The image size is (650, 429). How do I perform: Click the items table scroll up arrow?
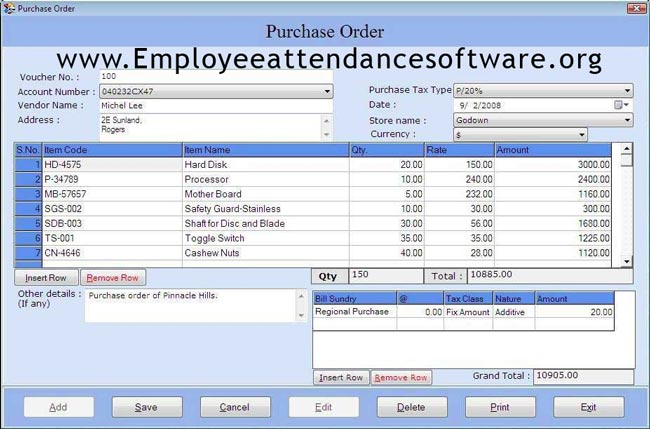626,149
